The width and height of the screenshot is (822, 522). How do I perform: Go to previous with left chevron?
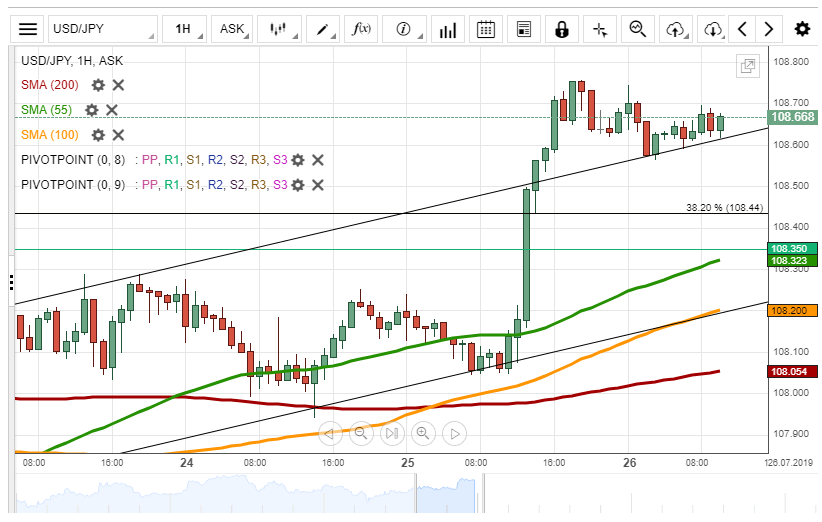[x=742, y=29]
